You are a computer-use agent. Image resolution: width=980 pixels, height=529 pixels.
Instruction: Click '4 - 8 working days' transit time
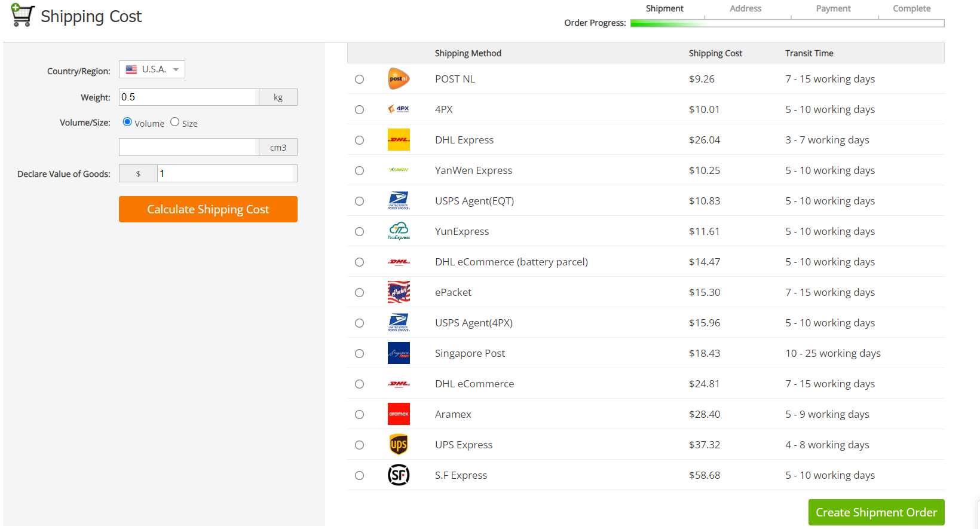(827, 445)
